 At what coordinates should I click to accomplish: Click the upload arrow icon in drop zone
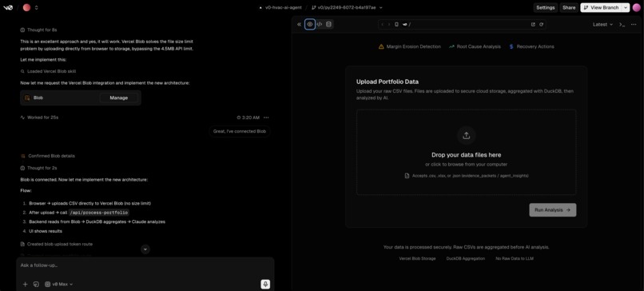pyautogui.click(x=466, y=135)
